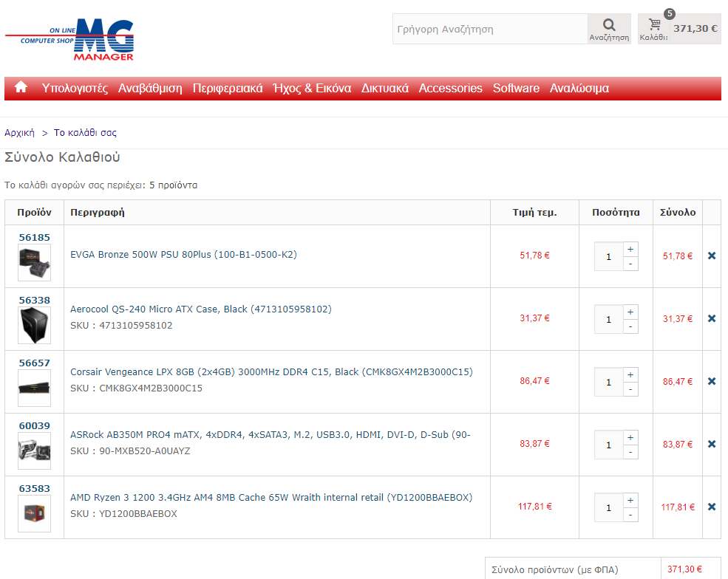Open the shopping cart icon

pyautogui.click(x=655, y=24)
